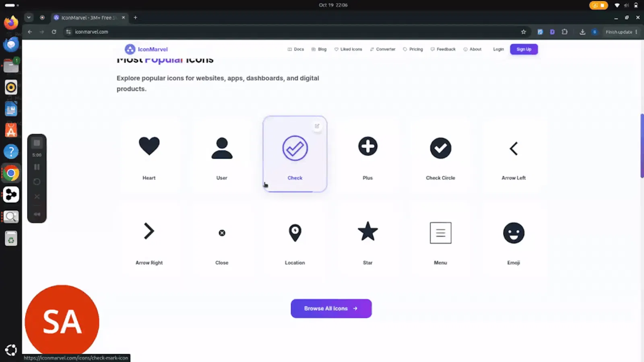Click Browse All Icons button

pos(331,309)
